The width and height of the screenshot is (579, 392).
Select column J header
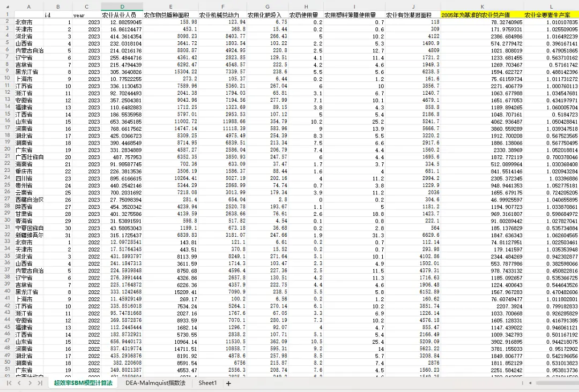coord(413,7)
